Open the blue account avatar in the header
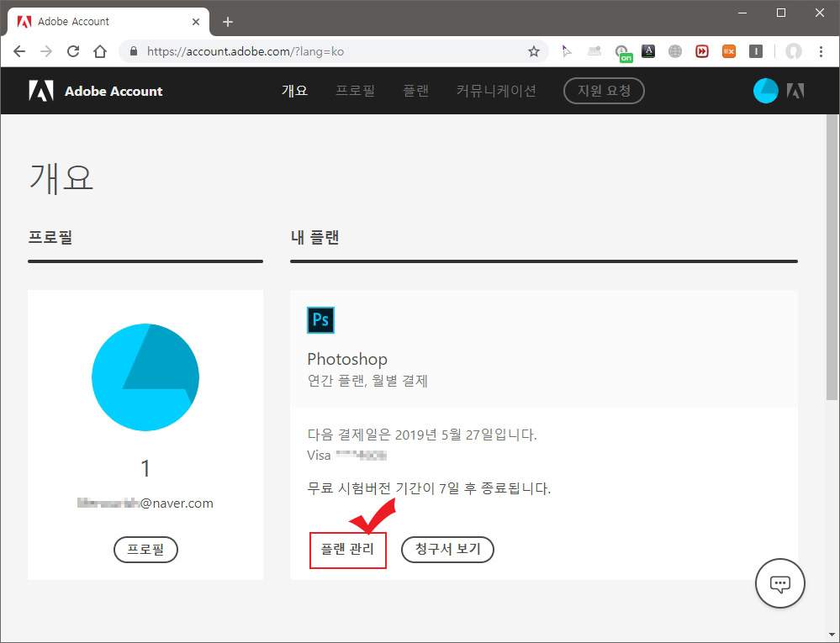 765,91
